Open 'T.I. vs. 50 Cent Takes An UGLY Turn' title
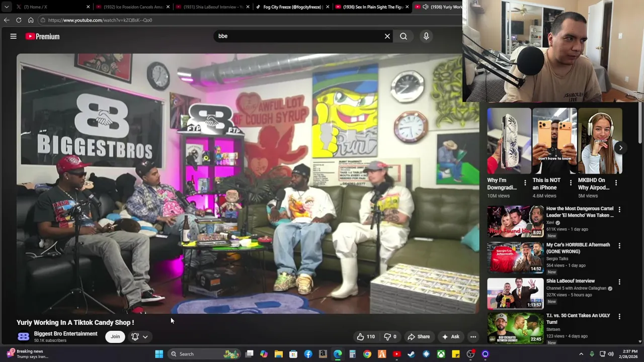The height and width of the screenshot is (362, 644). pos(578,319)
